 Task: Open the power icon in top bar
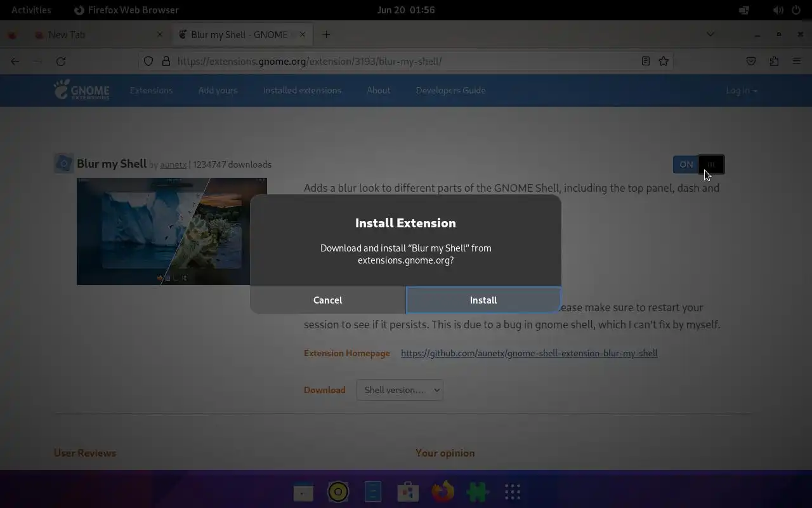pos(796,10)
